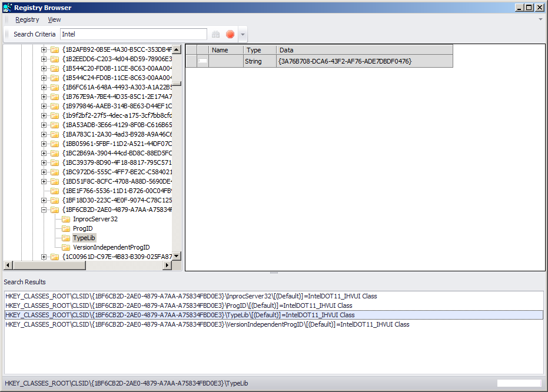
Task: Click the tree's vertical scrollbar down arrow
Action: pos(177,256)
